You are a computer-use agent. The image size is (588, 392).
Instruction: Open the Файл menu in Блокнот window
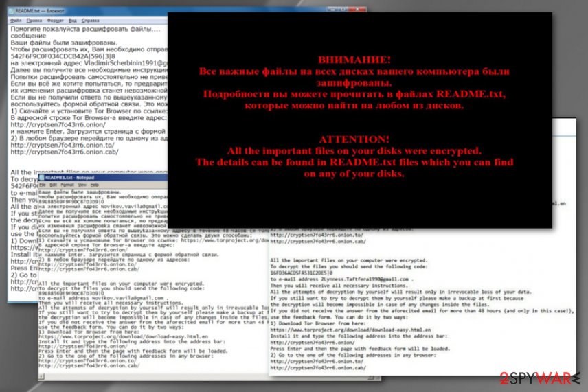point(16,21)
